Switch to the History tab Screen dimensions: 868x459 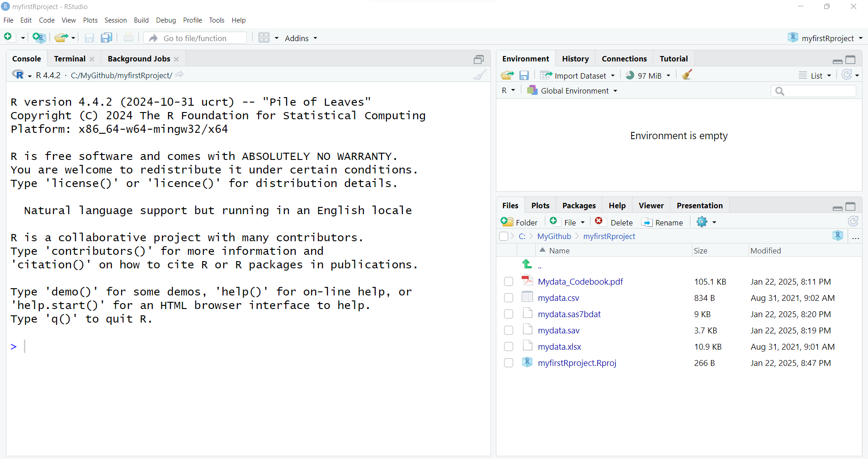(575, 59)
